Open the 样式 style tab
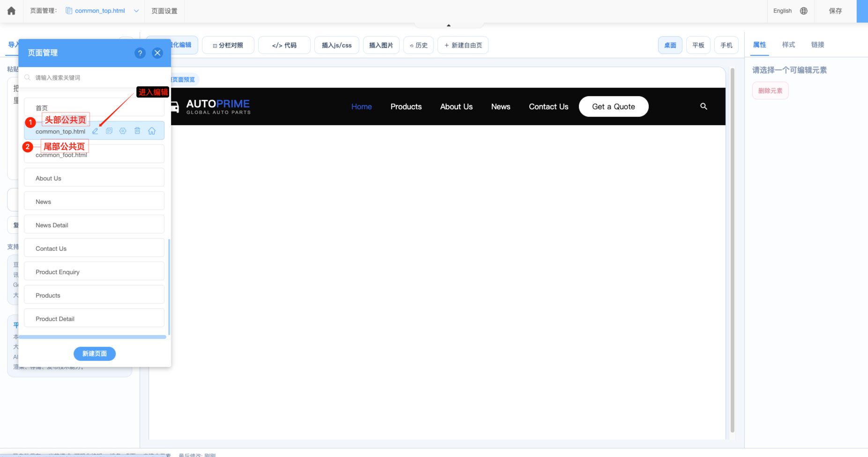Screen dimensions: 868x457 tap(789, 45)
